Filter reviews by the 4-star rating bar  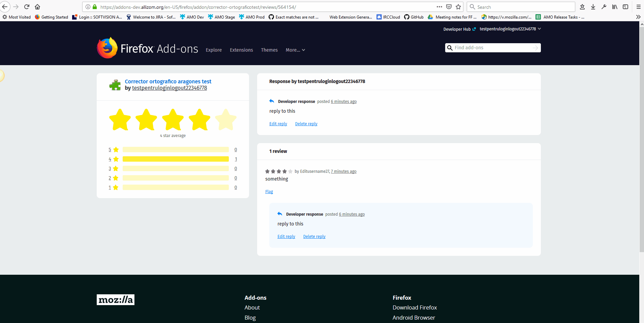click(176, 159)
